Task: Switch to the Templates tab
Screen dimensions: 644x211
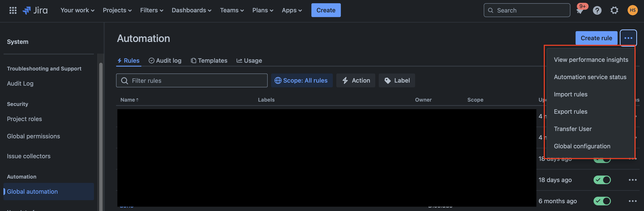Action: pyautogui.click(x=209, y=61)
